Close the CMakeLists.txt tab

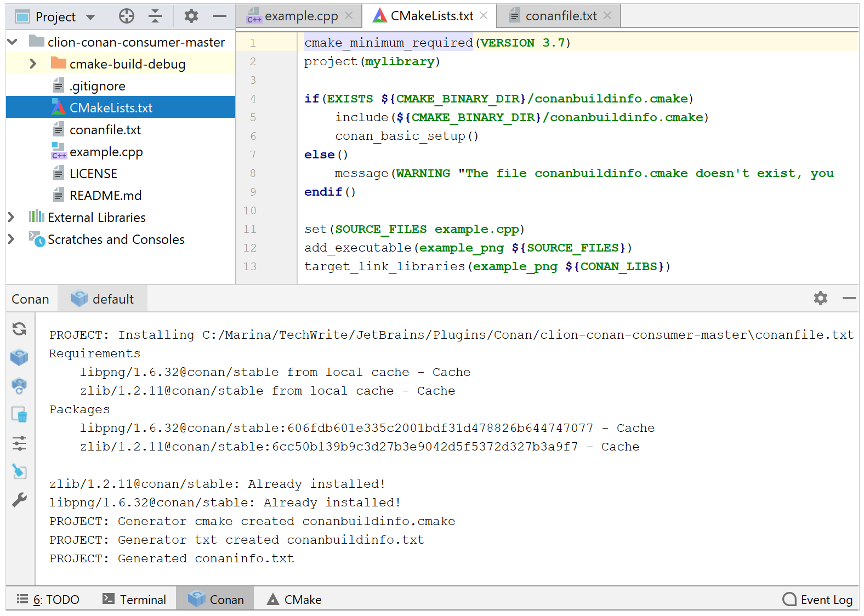point(484,16)
